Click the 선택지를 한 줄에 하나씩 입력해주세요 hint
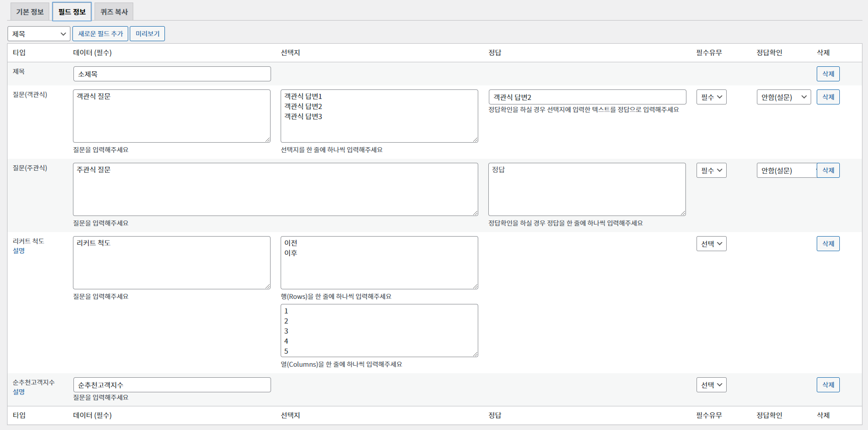Image resolution: width=868 pixels, height=430 pixels. click(331, 150)
